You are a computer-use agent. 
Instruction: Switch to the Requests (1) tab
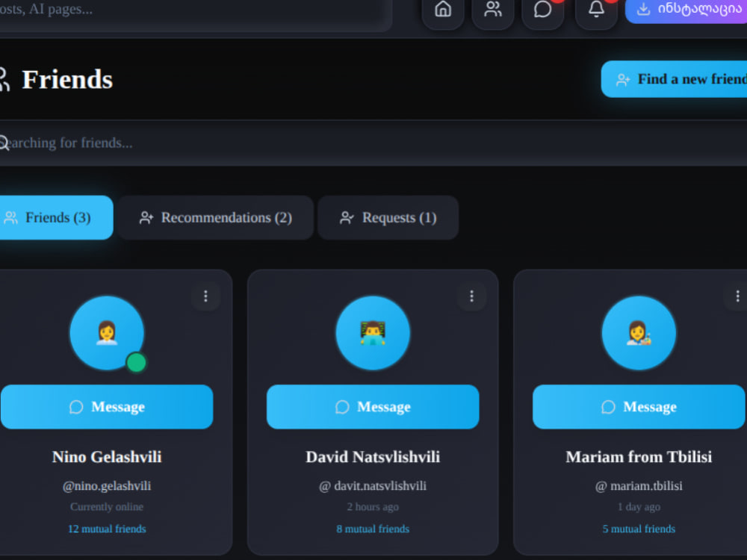coord(388,217)
